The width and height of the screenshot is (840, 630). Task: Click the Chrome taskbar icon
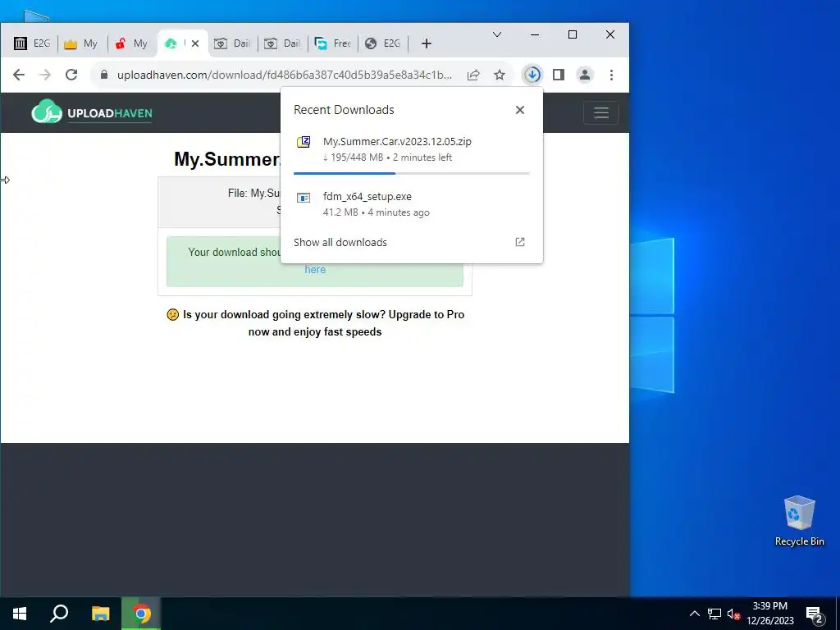point(141,614)
